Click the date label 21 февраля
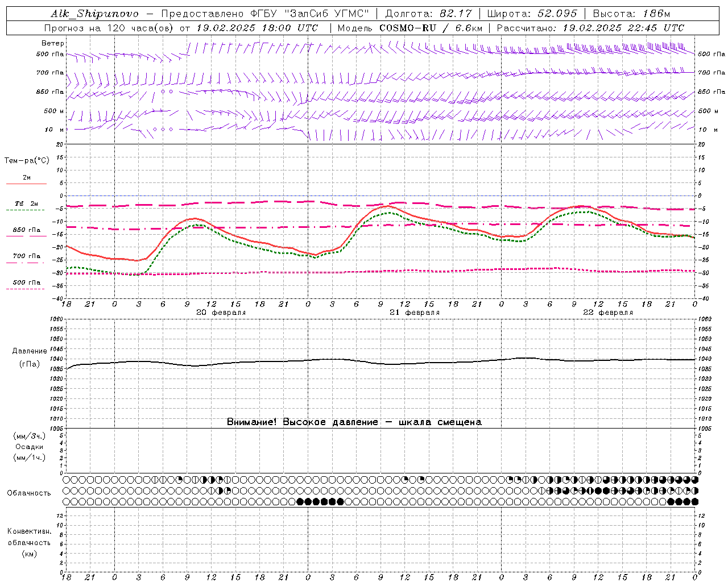This screenshot has width=728, height=582. 415,313
